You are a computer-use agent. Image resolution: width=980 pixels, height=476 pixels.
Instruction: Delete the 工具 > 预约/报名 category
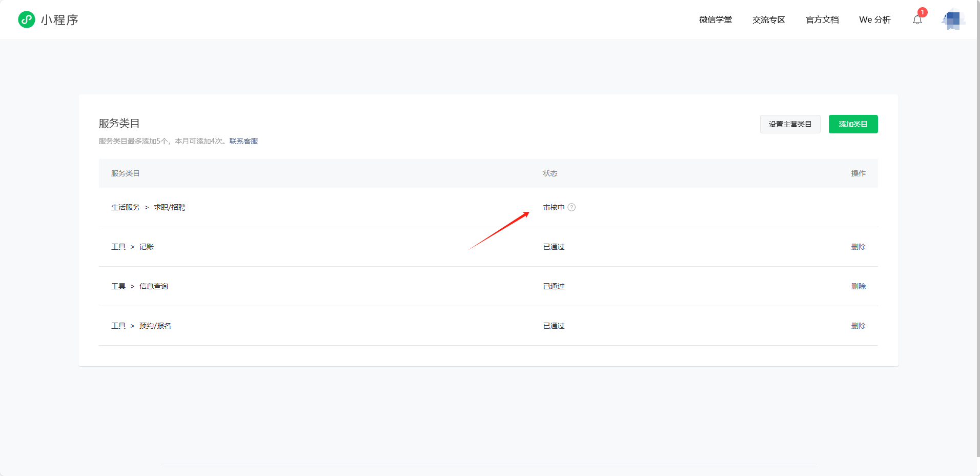click(858, 326)
